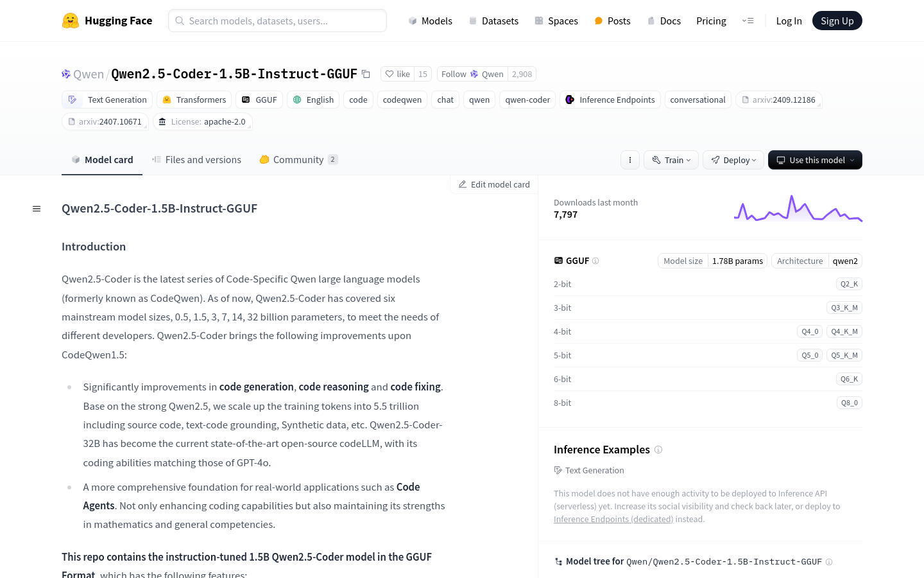Click Edit model card button
924x578 pixels.
494,184
